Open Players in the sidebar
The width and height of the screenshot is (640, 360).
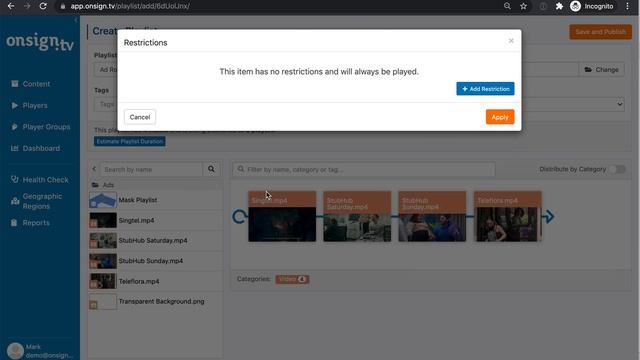pyautogui.click(x=35, y=105)
